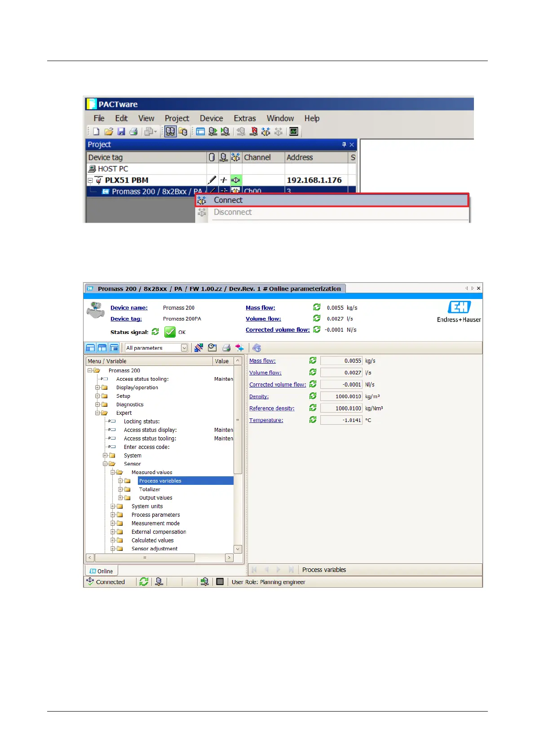The image size is (535, 756).
Task: Open the Extras menu
Action: (x=245, y=119)
